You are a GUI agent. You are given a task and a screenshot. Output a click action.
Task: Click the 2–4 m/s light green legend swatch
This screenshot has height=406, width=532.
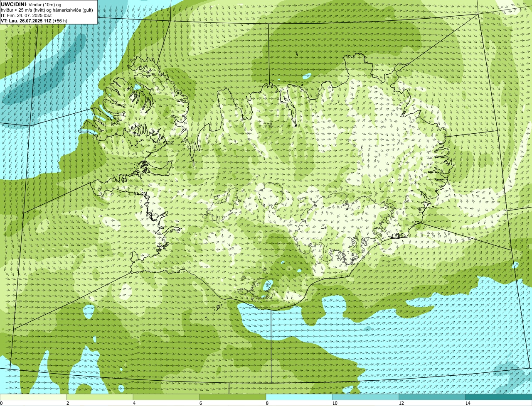(100, 397)
